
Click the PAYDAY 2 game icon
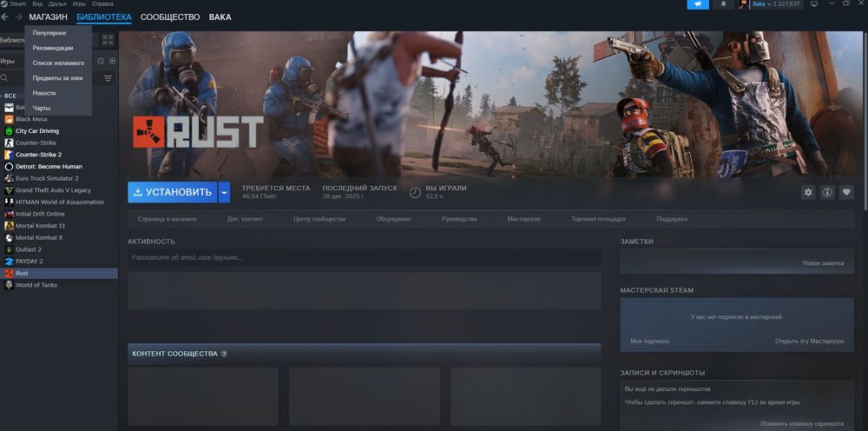tap(9, 261)
